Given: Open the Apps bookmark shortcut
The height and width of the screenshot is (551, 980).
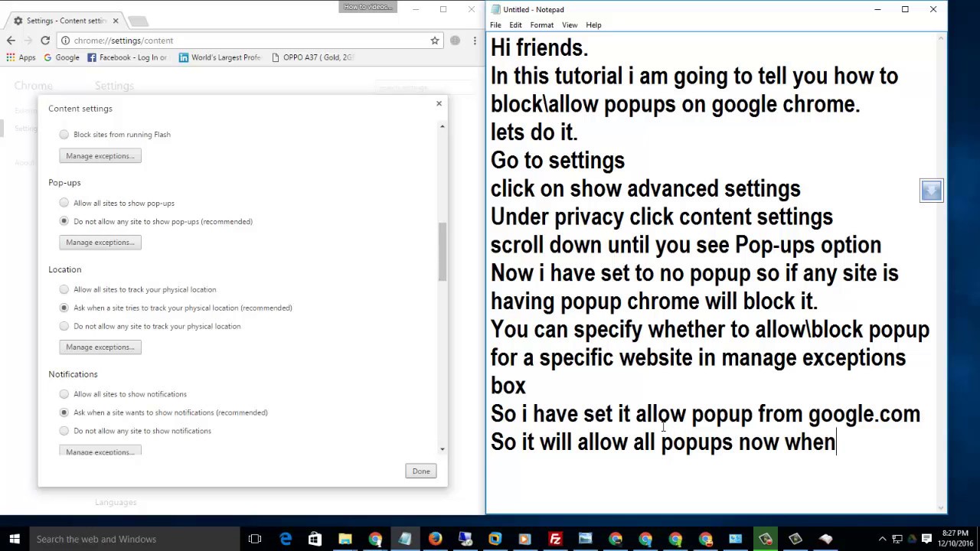Looking at the screenshot, I should [x=21, y=57].
